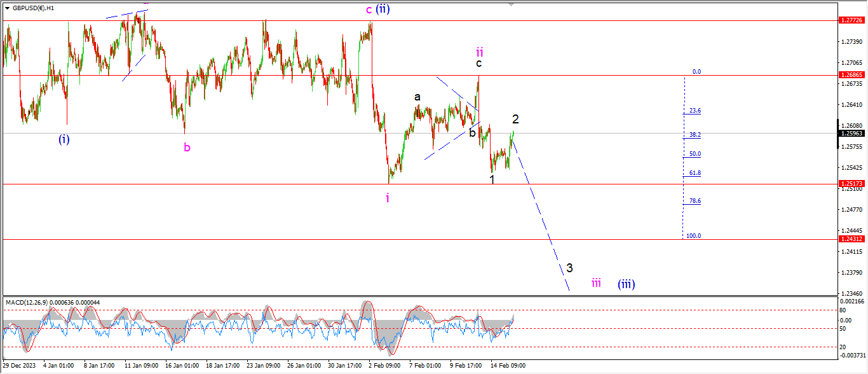Viewport: 868px width, 374px height.
Task: Select the red 1.27726 price label
Action: 851,20
